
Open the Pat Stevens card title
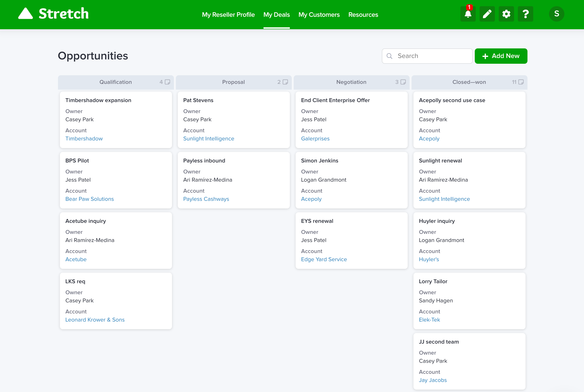[198, 100]
